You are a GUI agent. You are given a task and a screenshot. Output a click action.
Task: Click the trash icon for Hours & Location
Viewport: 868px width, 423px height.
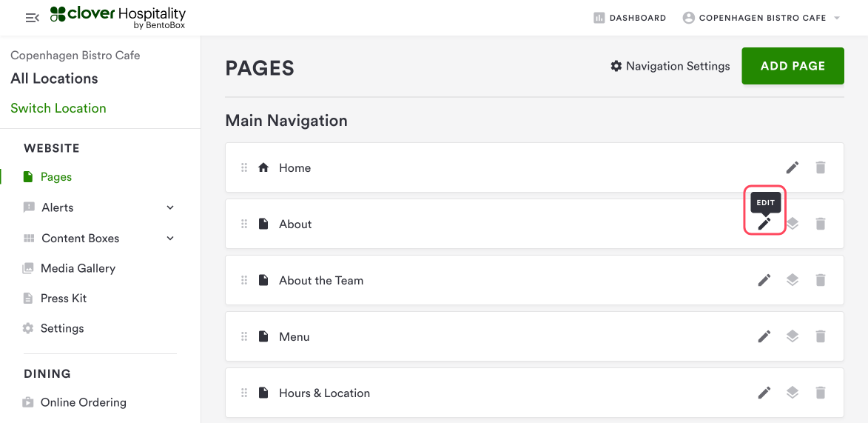pyautogui.click(x=820, y=393)
